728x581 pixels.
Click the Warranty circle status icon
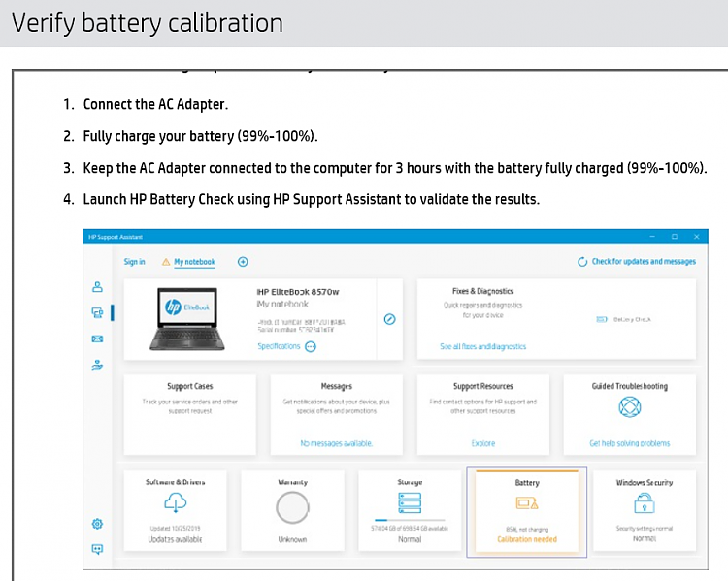click(x=292, y=507)
